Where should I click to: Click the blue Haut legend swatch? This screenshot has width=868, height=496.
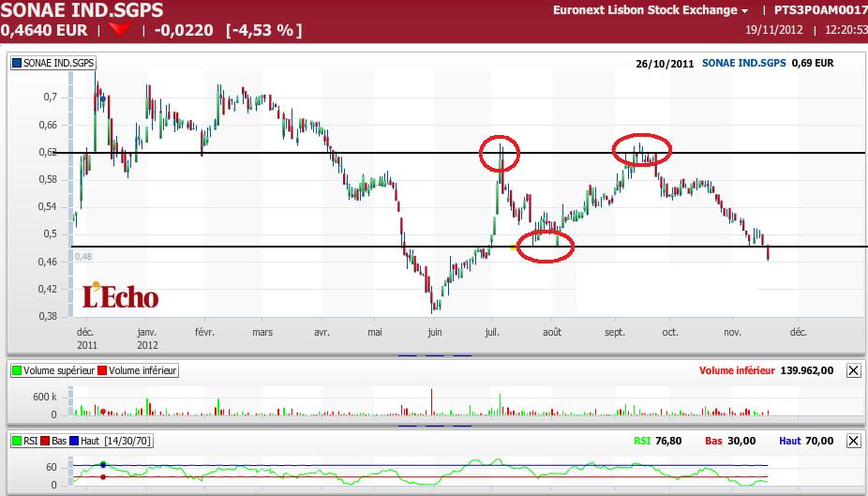pyautogui.click(x=74, y=441)
